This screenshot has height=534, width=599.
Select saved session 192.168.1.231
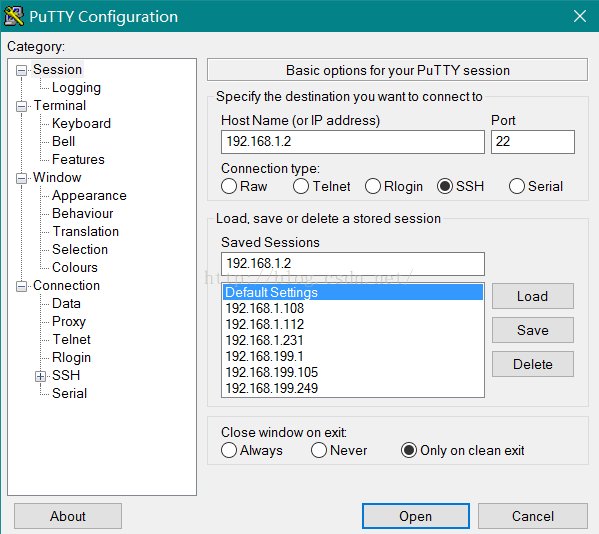[353, 340]
